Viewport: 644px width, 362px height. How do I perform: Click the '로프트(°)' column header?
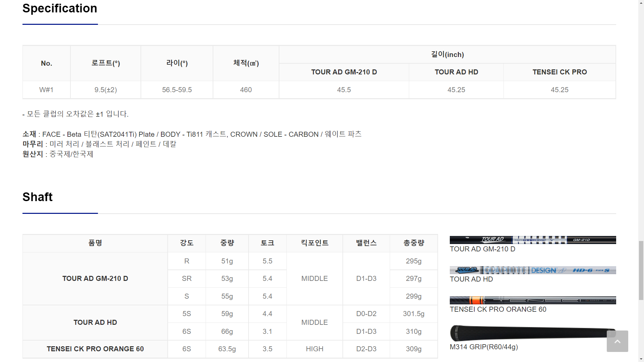pos(106,63)
